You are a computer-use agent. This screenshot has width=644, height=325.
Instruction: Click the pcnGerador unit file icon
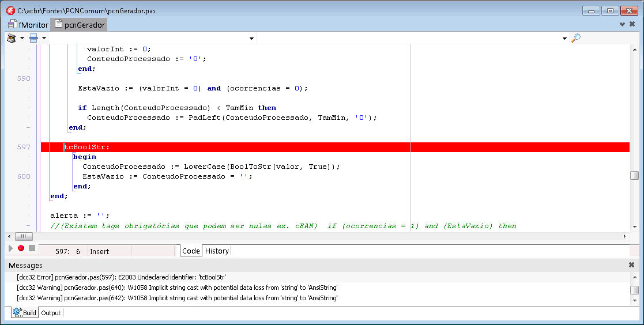point(58,24)
